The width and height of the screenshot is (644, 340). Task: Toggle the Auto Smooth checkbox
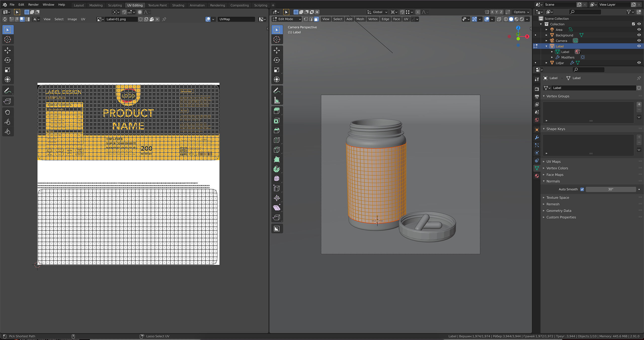click(x=582, y=190)
